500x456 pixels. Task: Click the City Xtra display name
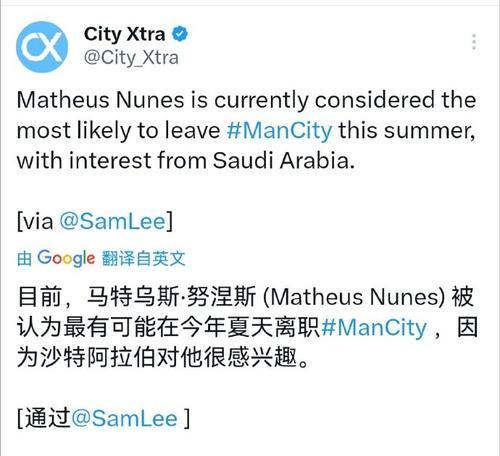click(x=124, y=34)
